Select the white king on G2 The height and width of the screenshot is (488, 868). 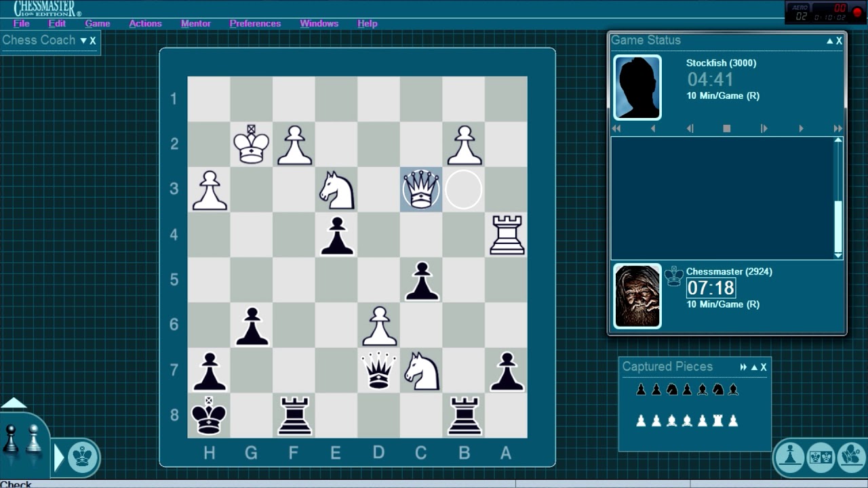click(252, 144)
